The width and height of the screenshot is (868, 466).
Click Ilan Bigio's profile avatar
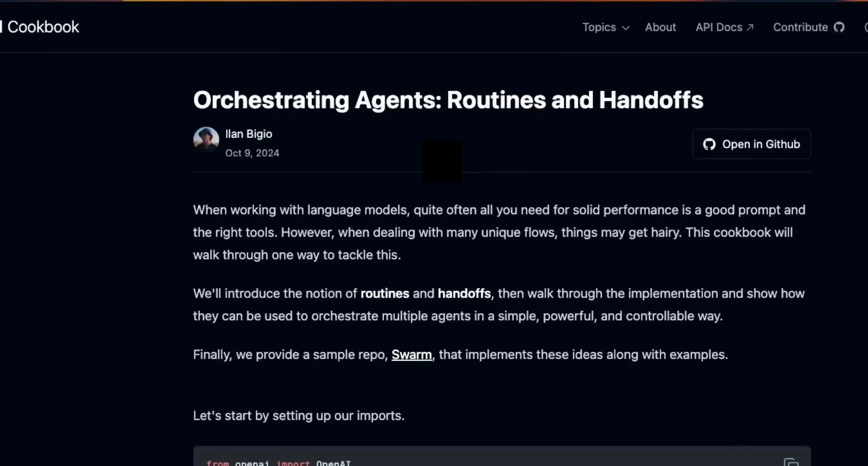coord(205,140)
